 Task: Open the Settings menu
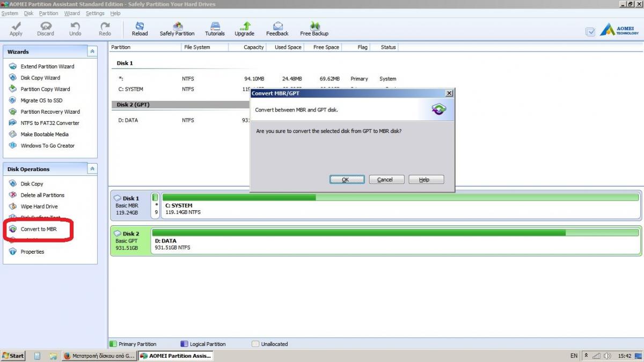click(95, 13)
